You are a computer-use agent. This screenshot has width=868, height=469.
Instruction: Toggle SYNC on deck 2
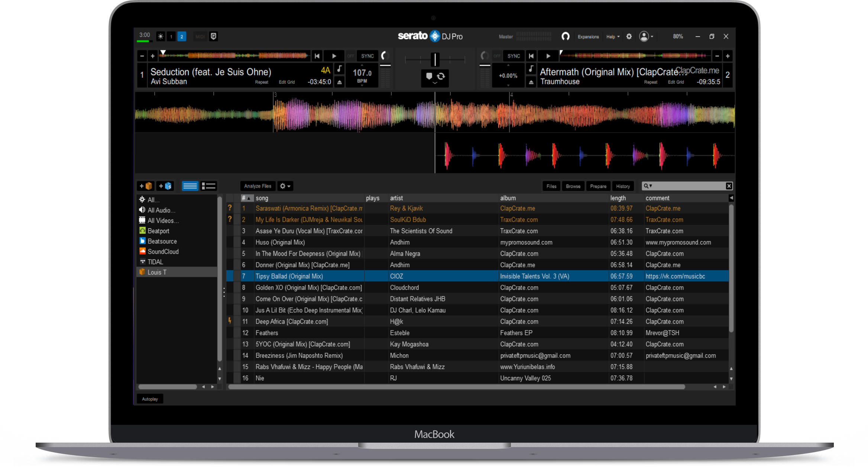pos(514,56)
